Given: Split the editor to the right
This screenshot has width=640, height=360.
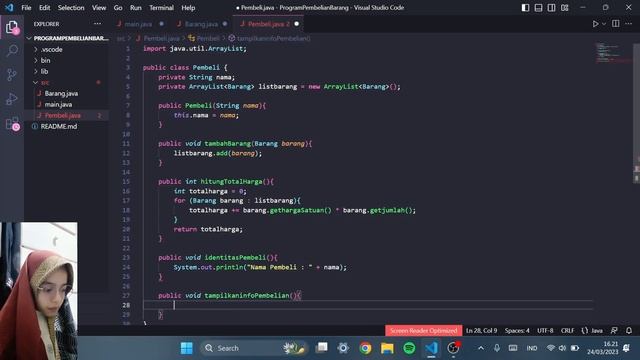Looking at the screenshot, I should (x=616, y=24).
